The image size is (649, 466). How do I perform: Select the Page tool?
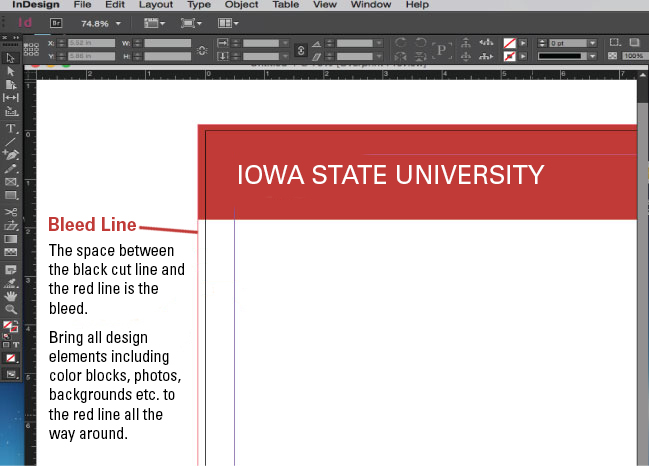pyautogui.click(x=11, y=85)
